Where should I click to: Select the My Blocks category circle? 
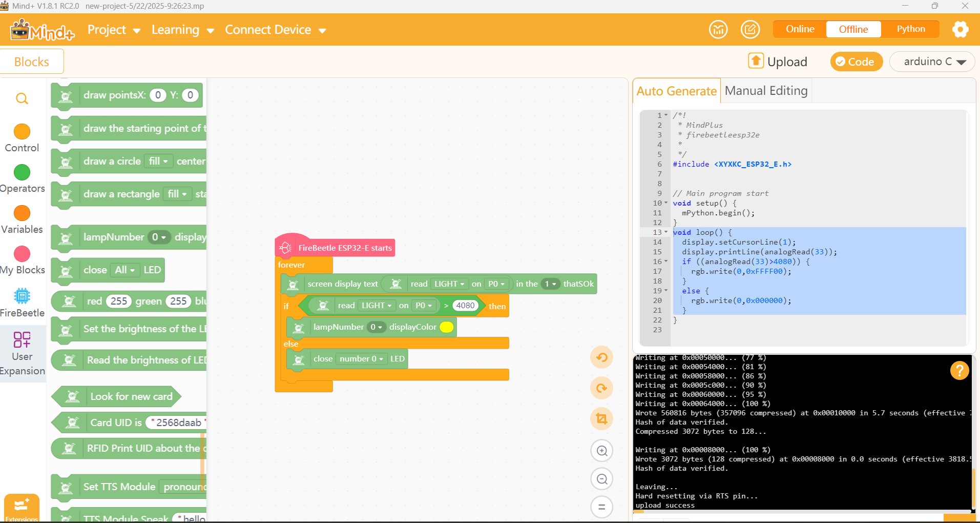coord(22,254)
